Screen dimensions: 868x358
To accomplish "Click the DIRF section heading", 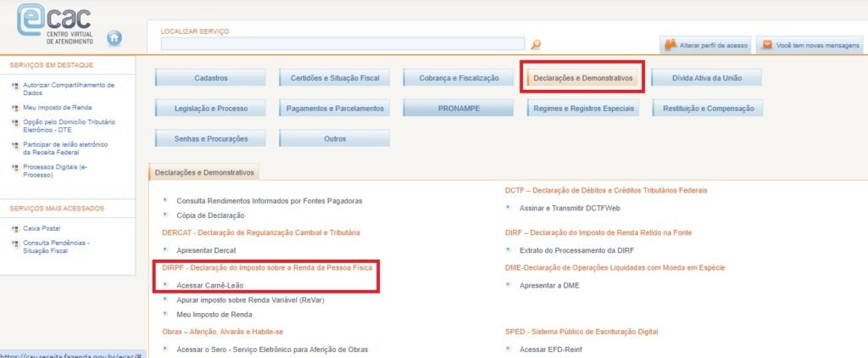I will click(598, 232).
